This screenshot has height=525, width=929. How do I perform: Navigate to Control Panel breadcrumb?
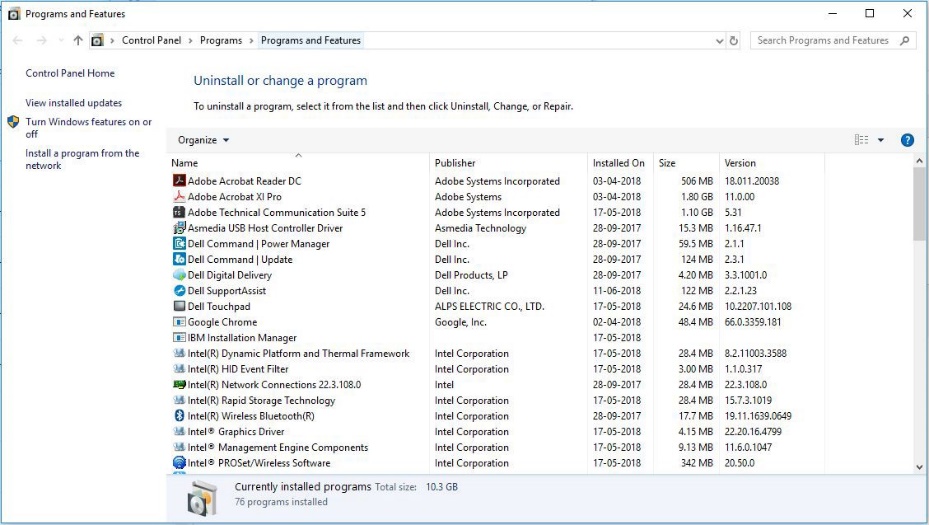tap(151, 40)
